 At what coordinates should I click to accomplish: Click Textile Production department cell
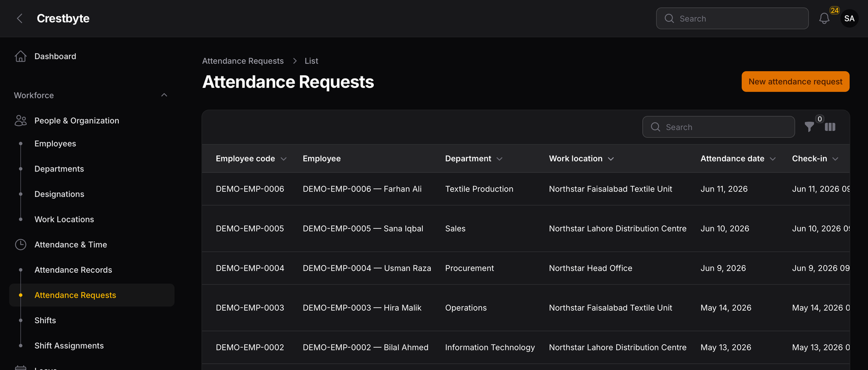pyautogui.click(x=479, y=189)
